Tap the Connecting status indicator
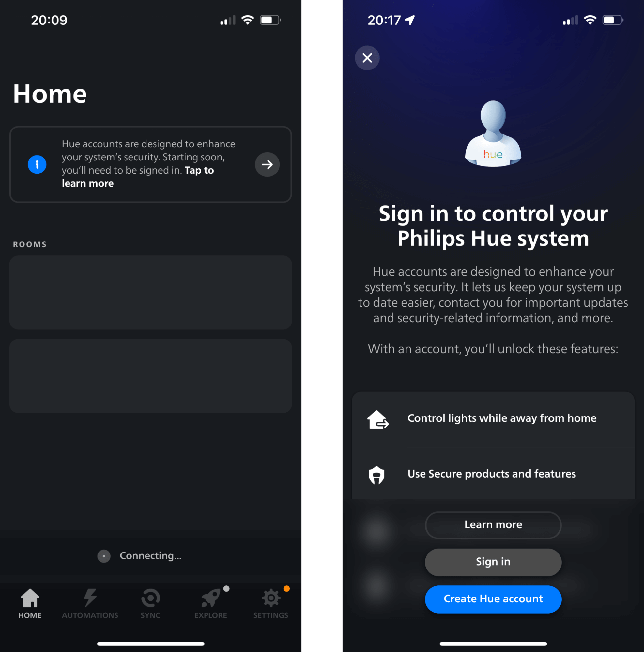Screen dimensions: 644x652 [150, 555]
